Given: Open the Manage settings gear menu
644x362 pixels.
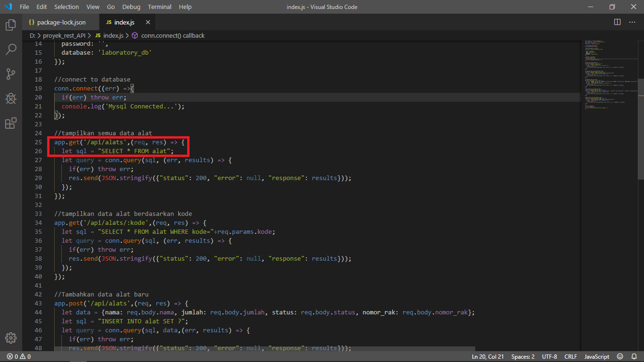Looking at the screenshot, I should click(10, 337).
